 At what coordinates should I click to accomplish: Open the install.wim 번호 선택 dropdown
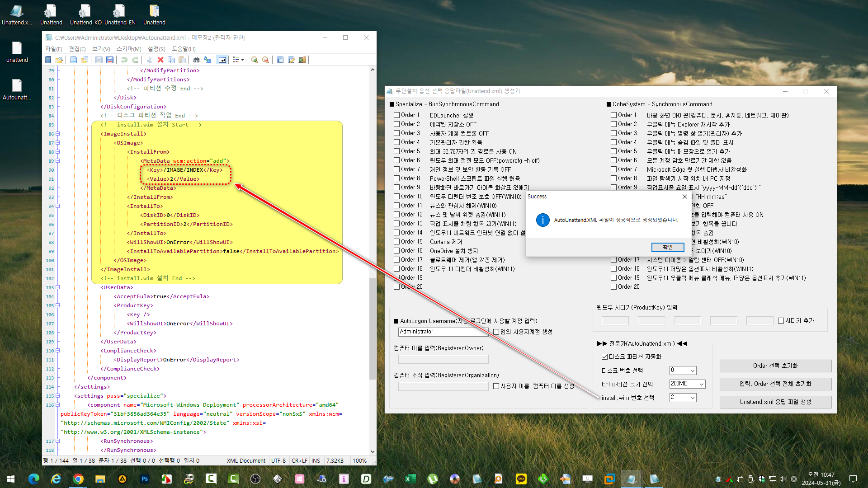click(x=683, y=398)
